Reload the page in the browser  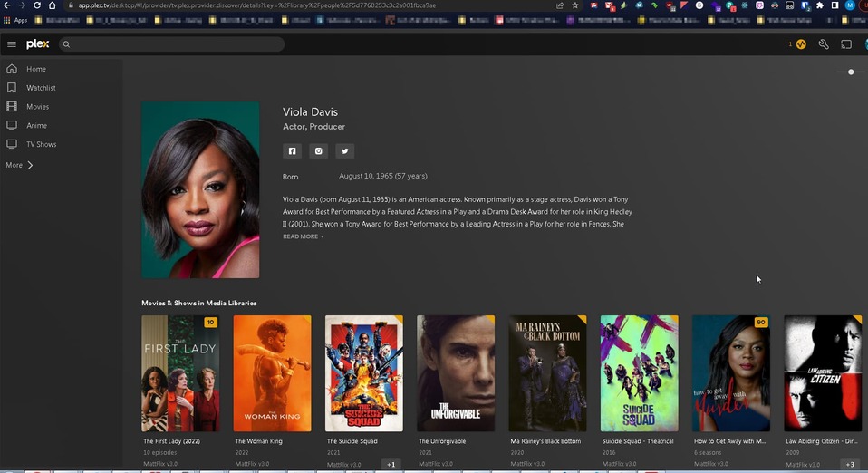point(37,5)
